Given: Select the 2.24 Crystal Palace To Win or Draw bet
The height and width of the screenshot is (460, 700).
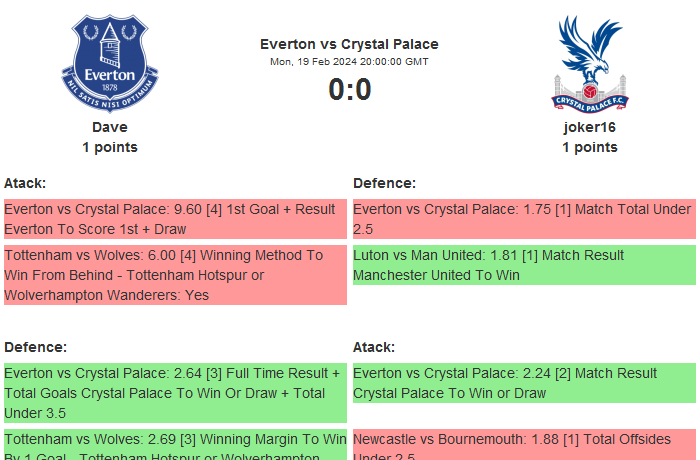Looking at the screenshot, I should click(523, 383).
